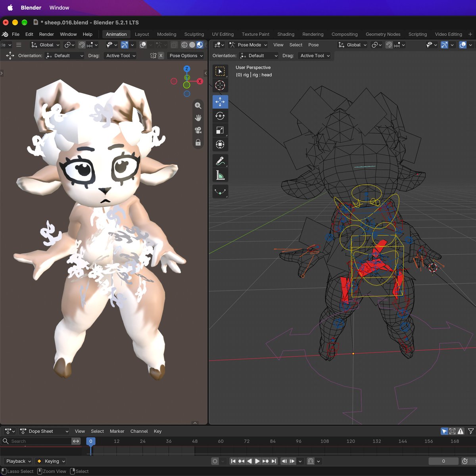Open the Marker menu in Dope Sheet
Screen dimensions: 476x476
(117, 431)
